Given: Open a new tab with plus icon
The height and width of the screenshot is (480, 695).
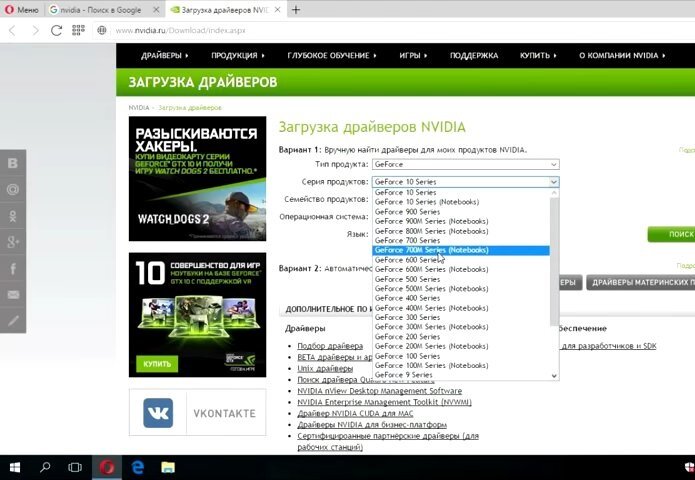Looking at the screenshot, I should pyautogui.click(x=296, y=9).
